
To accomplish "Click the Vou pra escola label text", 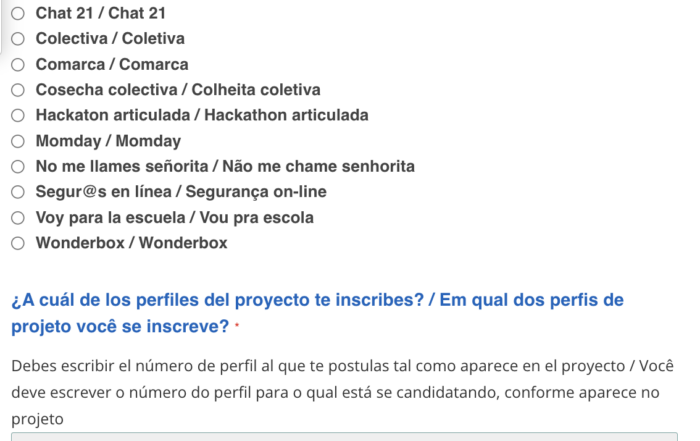I will [x=257, y=218].
